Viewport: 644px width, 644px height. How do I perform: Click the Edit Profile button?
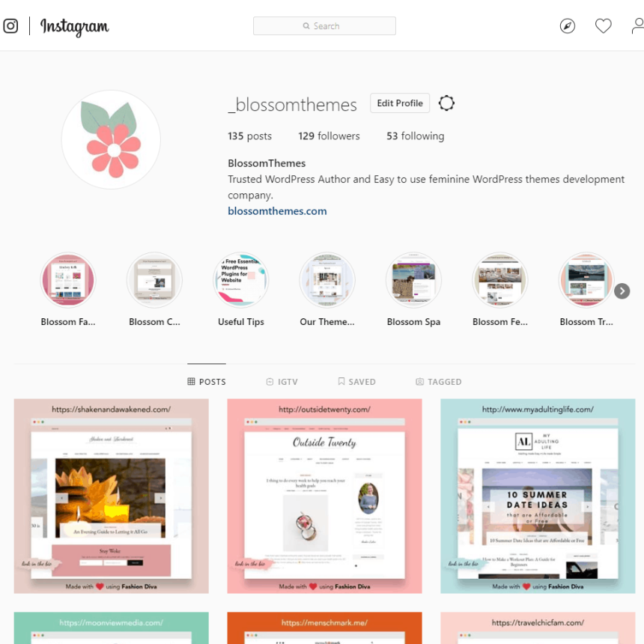point(400,103)
